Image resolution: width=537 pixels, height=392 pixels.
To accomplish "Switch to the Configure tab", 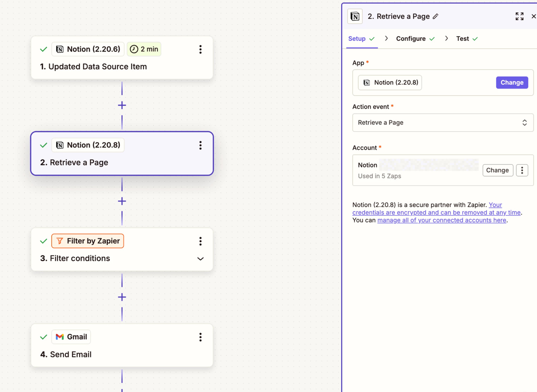I will tap(411, 39).
